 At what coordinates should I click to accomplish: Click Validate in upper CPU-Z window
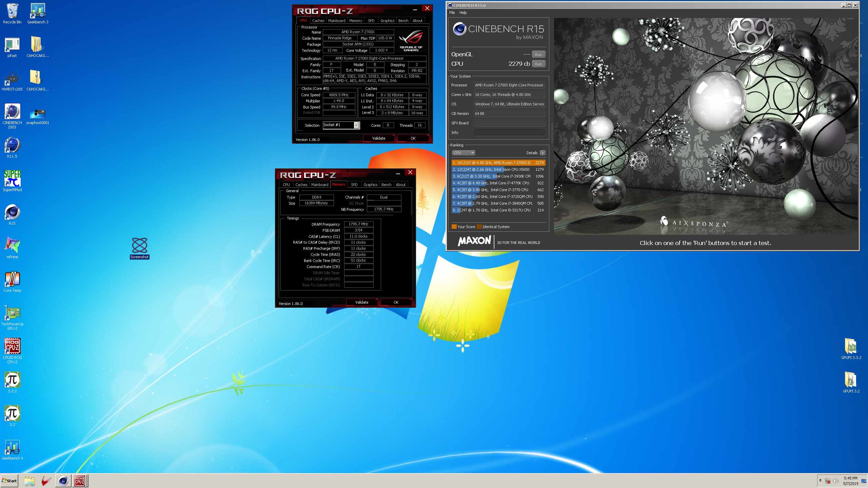tap(379, 138)
